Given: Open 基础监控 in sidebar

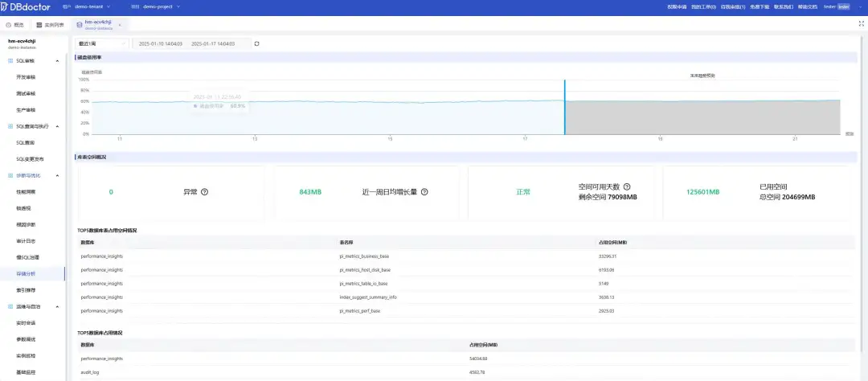Looking at the screenshot, I should pyautogui.click(x=26, y=371).
